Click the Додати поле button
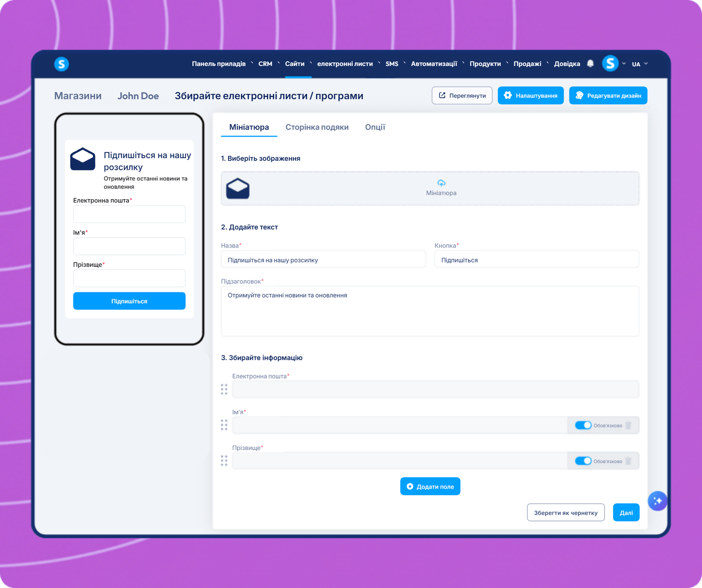 click(x=430, y=486)
